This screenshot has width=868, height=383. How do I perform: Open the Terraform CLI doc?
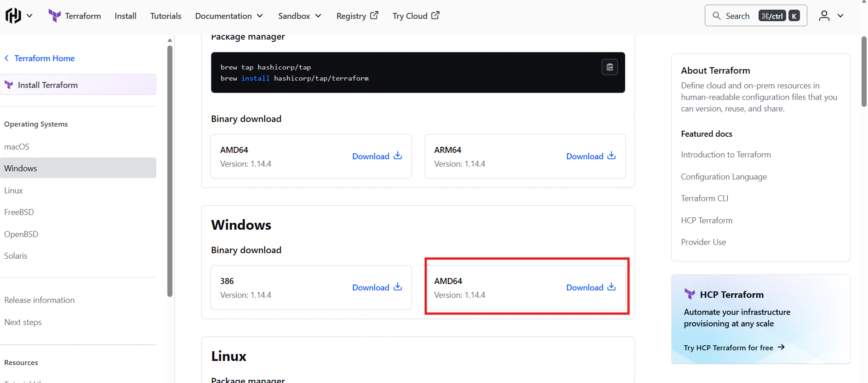click(705, 198)
